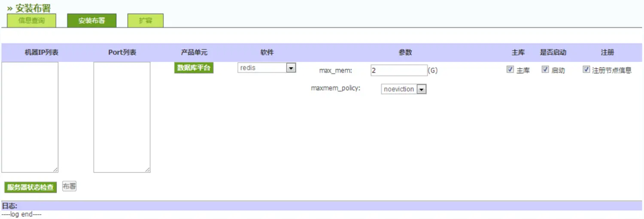This screenshot has width=644, height=219.
Task: Click the max_mem: parameter label
Action: point(336,70)
